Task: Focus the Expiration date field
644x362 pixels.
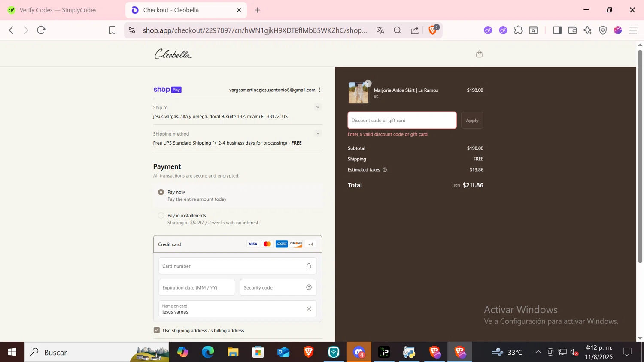Action: [197, 287]
